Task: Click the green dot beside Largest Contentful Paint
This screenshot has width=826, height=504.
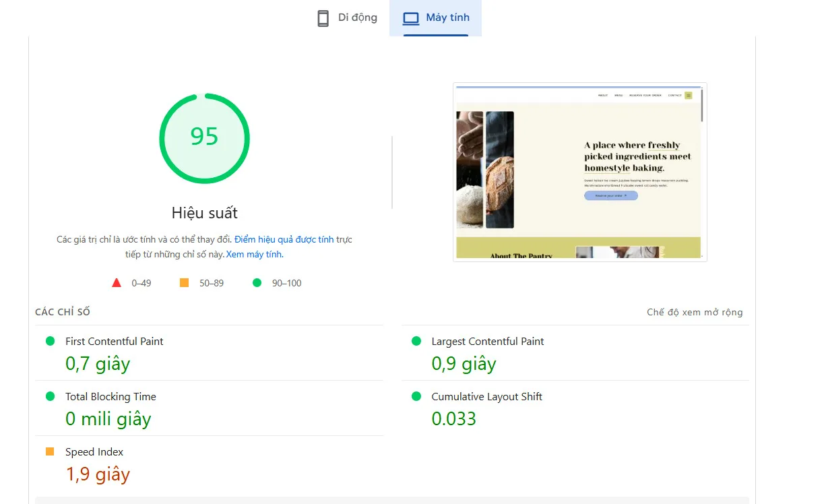Action: [x=416, y=341]
